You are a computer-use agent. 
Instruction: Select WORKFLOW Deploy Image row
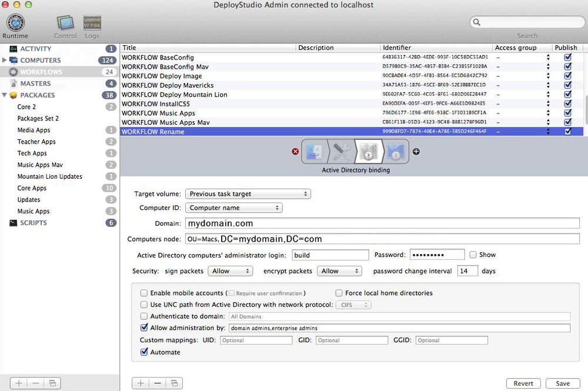coord(352,76)
